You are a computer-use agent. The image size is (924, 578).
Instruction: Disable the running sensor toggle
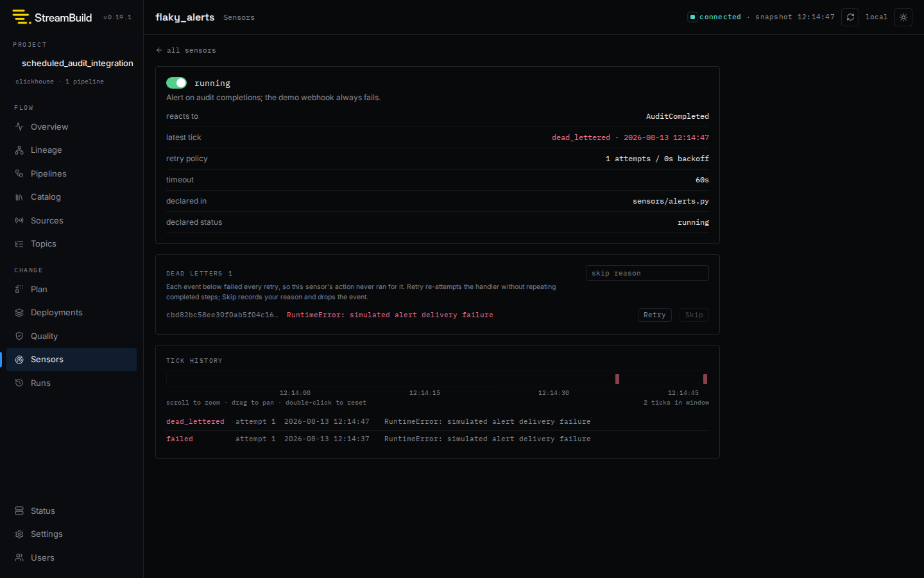[x=176, y=83]
